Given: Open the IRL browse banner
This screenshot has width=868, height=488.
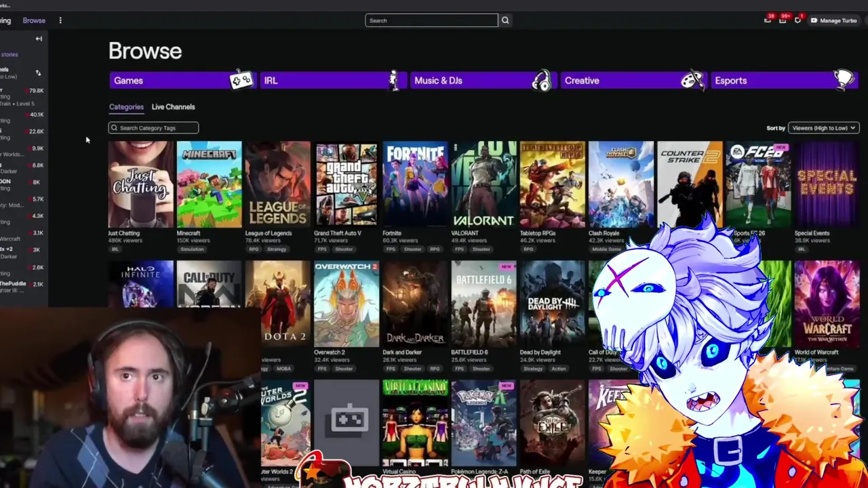Looking at the screenshot, I should (x=332, y=80).
